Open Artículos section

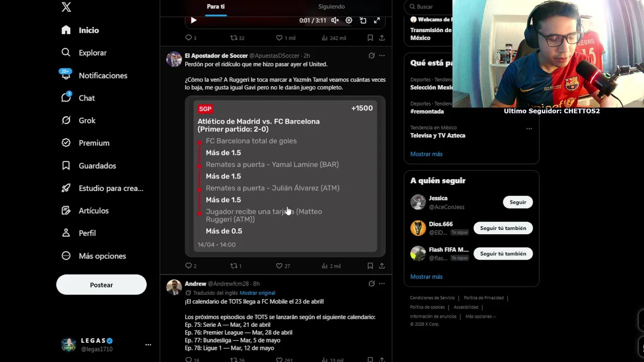pos(85,211)
